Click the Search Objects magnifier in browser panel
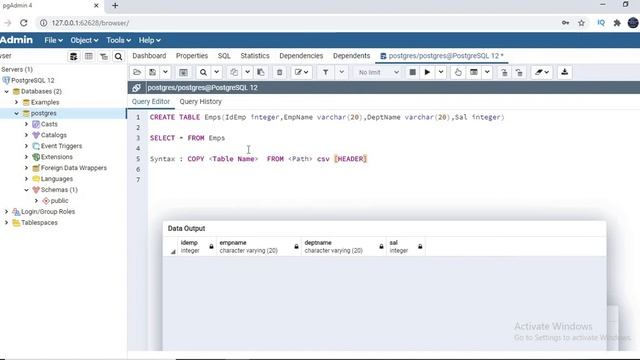This screenshot has width=640, height=360. point(118,56)
